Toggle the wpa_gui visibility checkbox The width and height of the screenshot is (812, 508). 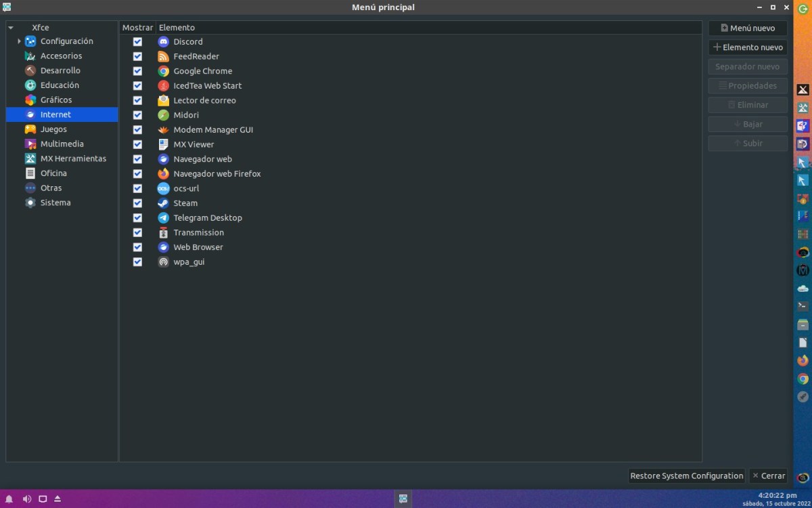point(137,262)
